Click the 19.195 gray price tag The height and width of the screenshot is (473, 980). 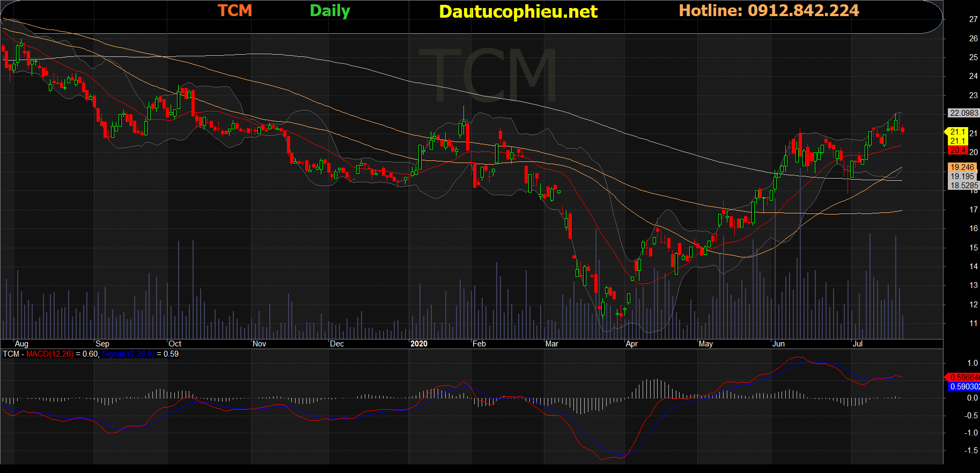coord(962,176)
